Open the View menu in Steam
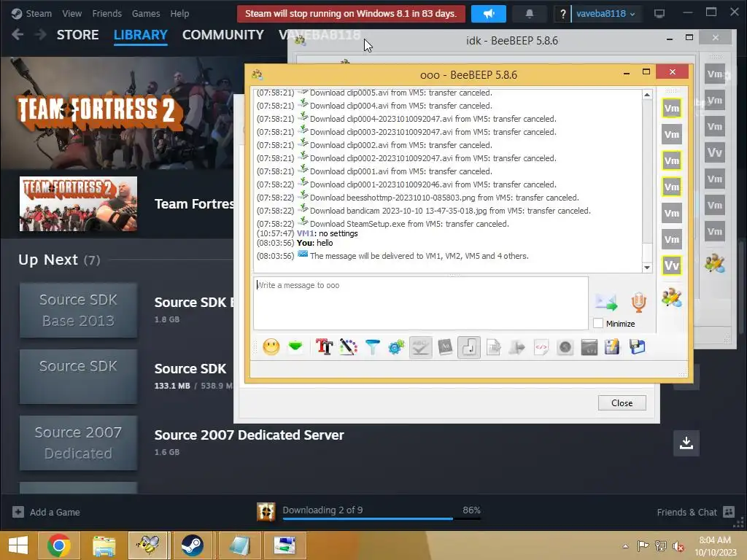This screenshot has width=747, height=560. coord(72,13)
